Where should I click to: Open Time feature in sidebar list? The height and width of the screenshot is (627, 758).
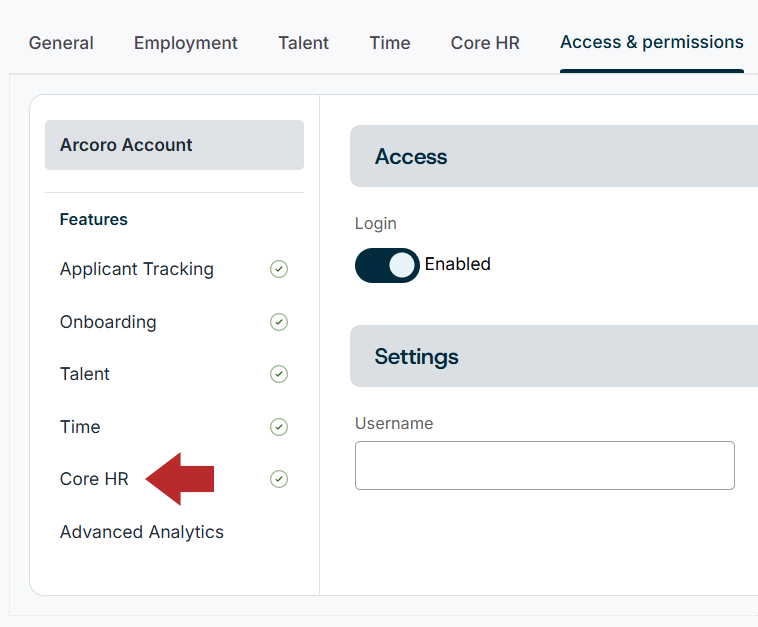pos(80,427)
